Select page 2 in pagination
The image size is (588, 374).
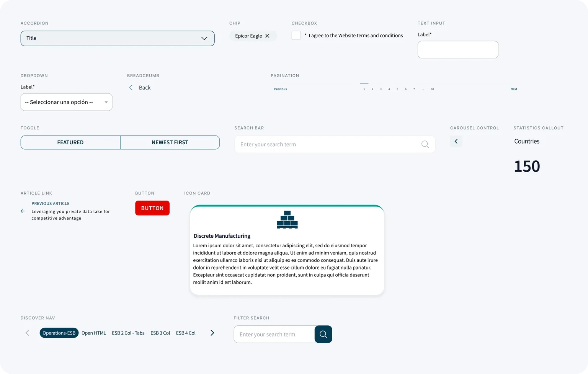(x=372, y=89)
